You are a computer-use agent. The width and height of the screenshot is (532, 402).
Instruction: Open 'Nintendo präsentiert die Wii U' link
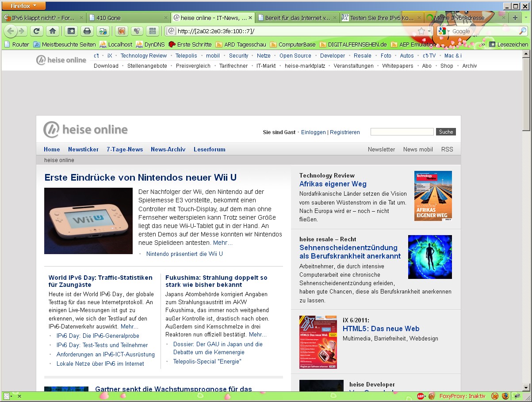pos(184,254)
